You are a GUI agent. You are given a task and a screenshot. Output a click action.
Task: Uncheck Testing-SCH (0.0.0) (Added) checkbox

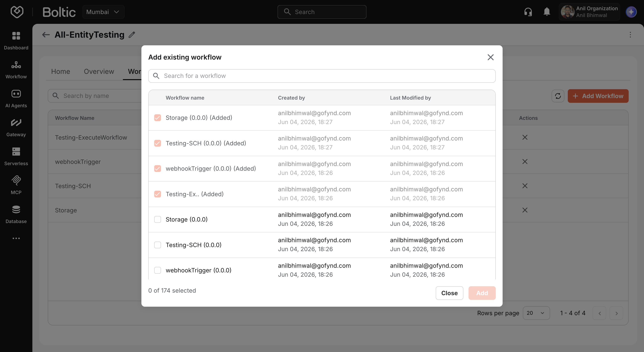(158, 143)
